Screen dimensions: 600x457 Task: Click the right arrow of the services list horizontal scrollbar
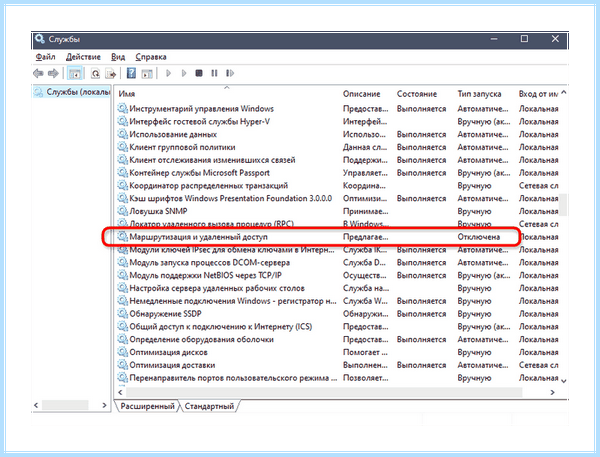552,392
